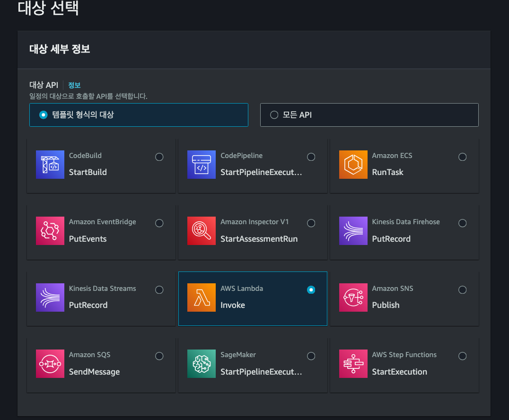Select the Kinesis Data Streams radio button
509x420 pixels.
point(159,289)
